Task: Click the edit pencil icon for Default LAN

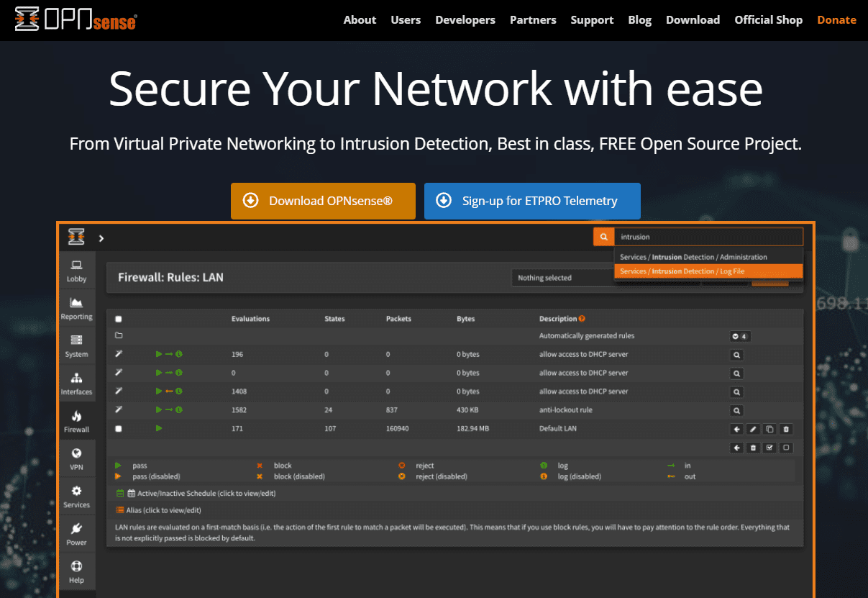Action: pos(753,429)
